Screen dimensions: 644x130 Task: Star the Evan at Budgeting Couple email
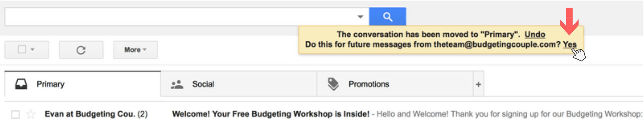pyautogui.click(x=31, y=114)
